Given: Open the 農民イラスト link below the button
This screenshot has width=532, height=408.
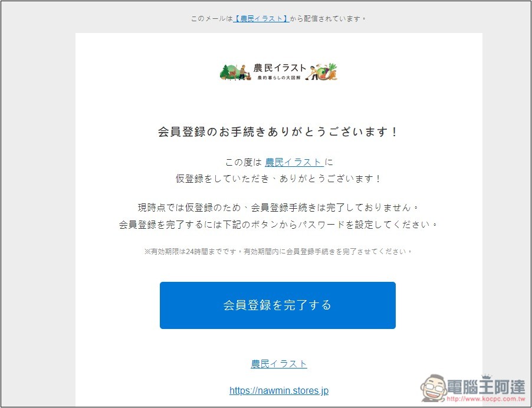Looking at the screenshot, I should point(279,364).
